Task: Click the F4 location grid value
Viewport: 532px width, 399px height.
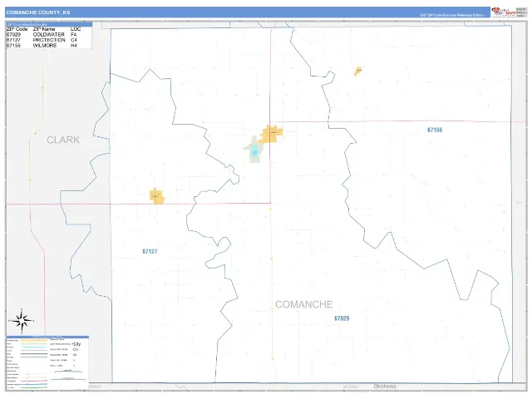Action: pos(74,35)
